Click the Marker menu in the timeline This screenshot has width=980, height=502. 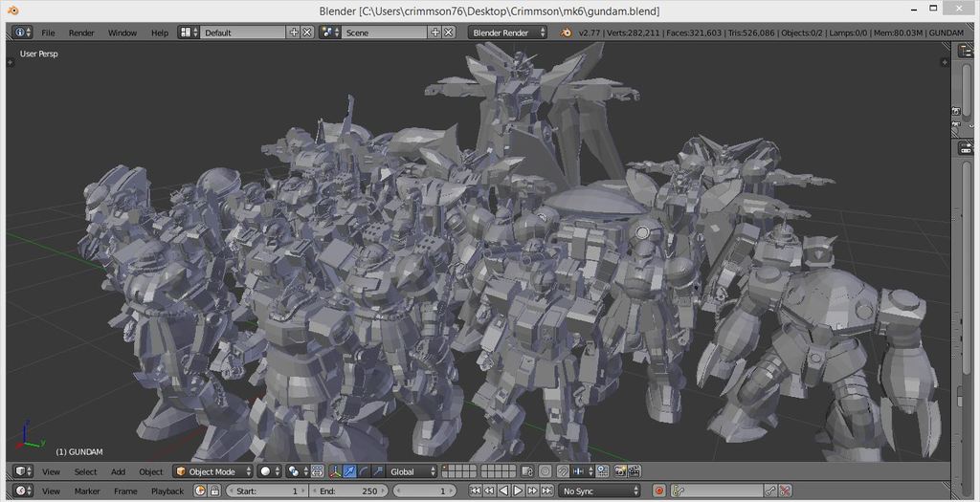tap(87, 491)
